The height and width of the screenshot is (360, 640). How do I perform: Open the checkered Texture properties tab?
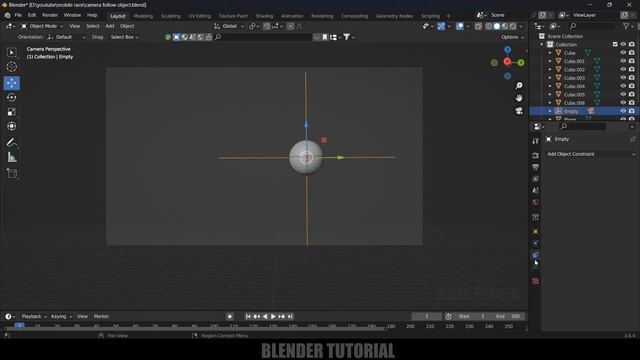click(x=536, y=281)
